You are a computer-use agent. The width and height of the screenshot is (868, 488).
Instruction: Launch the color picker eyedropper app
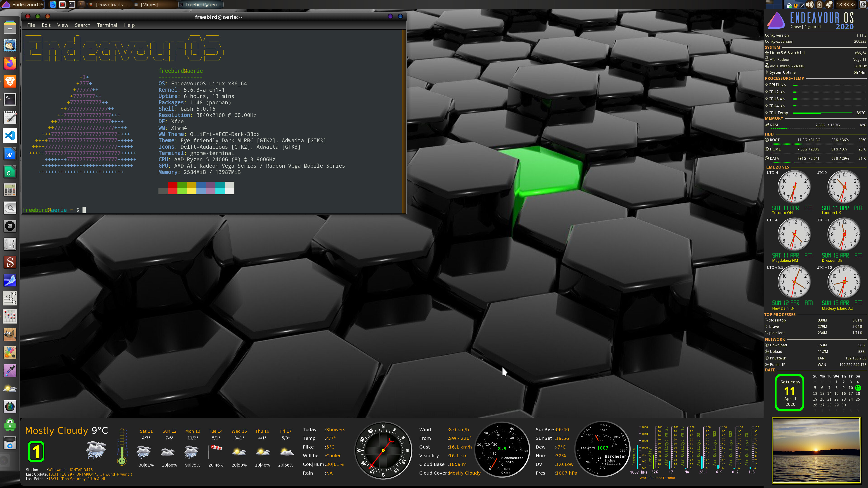coord(10,371)
